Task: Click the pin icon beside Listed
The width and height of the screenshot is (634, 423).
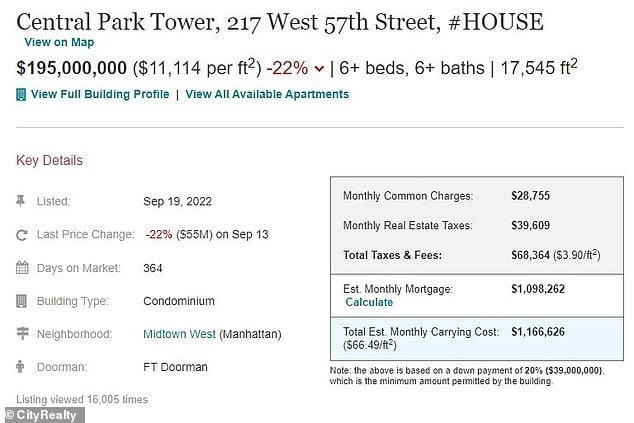Action: (21, 201)
